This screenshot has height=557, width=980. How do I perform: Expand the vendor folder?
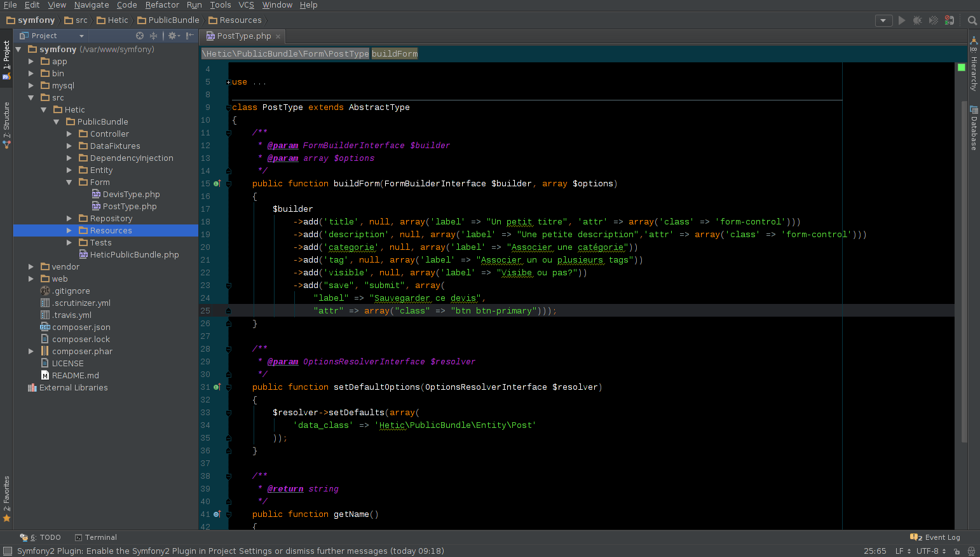click(31, 267)
